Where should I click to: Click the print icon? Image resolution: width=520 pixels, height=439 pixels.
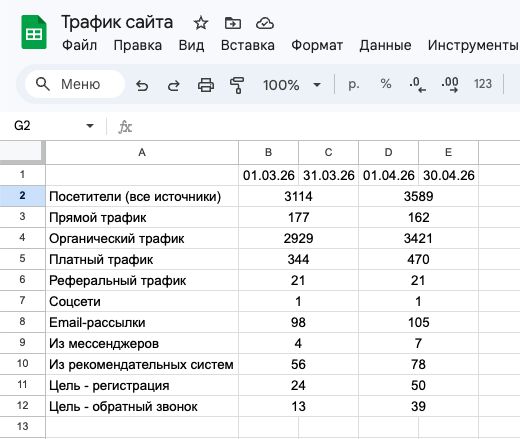(206, 85)
